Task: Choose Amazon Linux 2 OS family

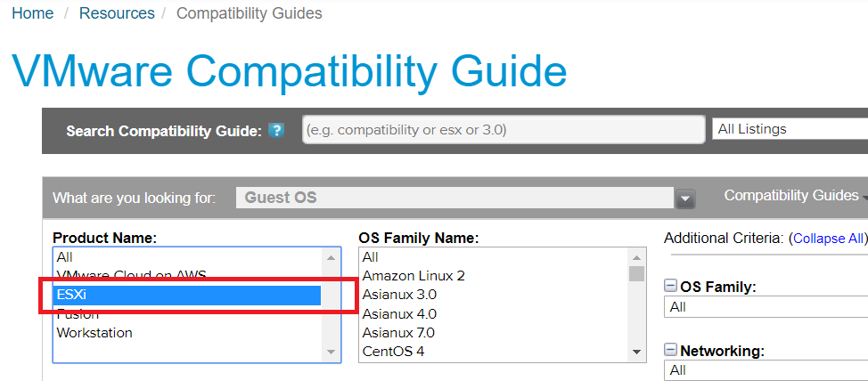Action: click(x=414, y=276)
